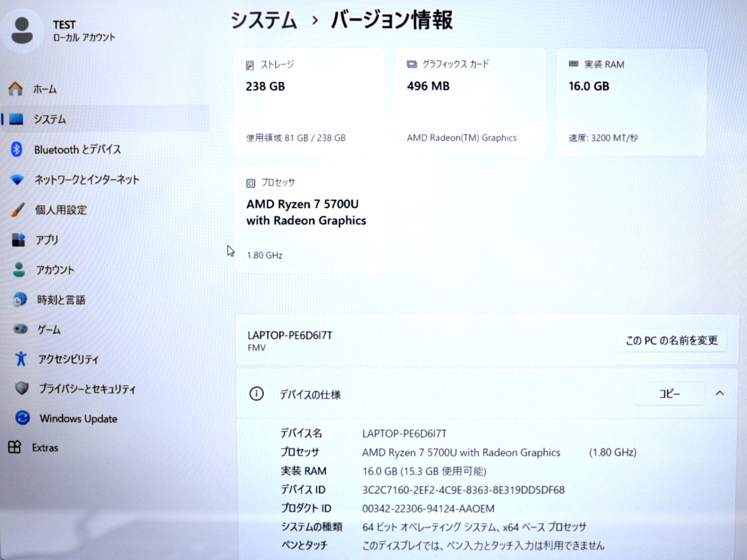Screen dimensions: 747x560
Task: Click the システム breadcrumb link
Action: [264, 20]
